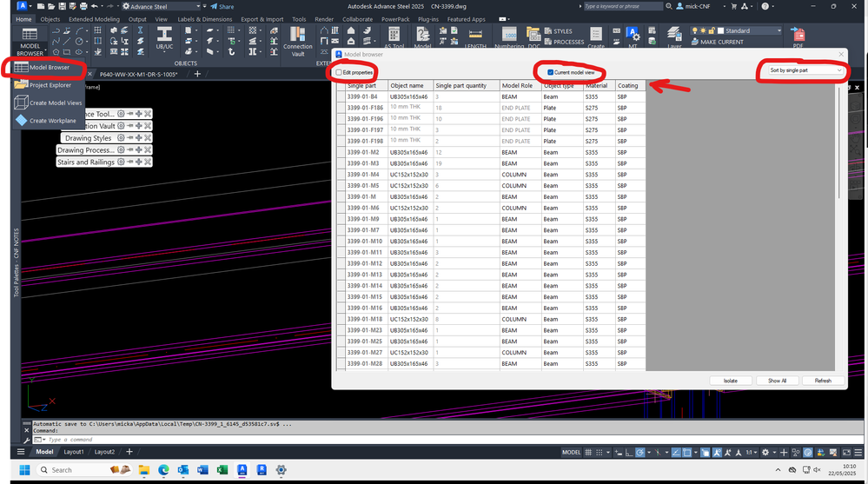Click the AS Tool palette icon
Viewport: 868px width, 484px height.
click(394, 35)
